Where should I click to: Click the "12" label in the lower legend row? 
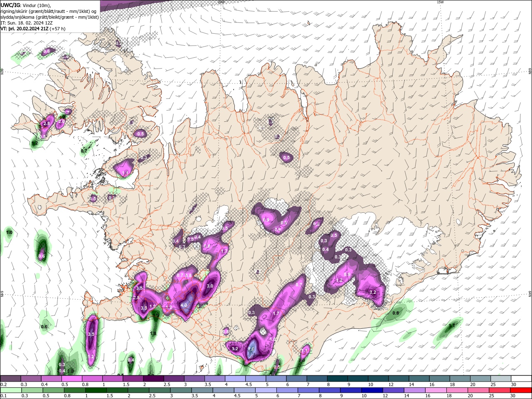point(385,396)
